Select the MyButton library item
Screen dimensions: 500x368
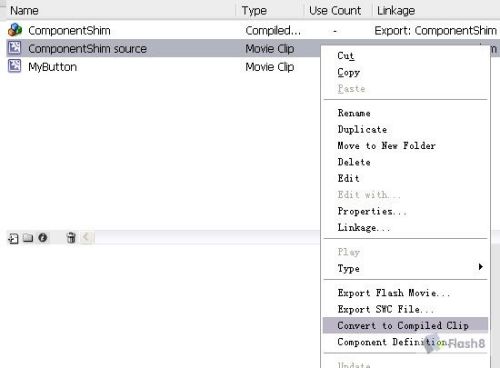pyautogui.click(x=53, y=67)
